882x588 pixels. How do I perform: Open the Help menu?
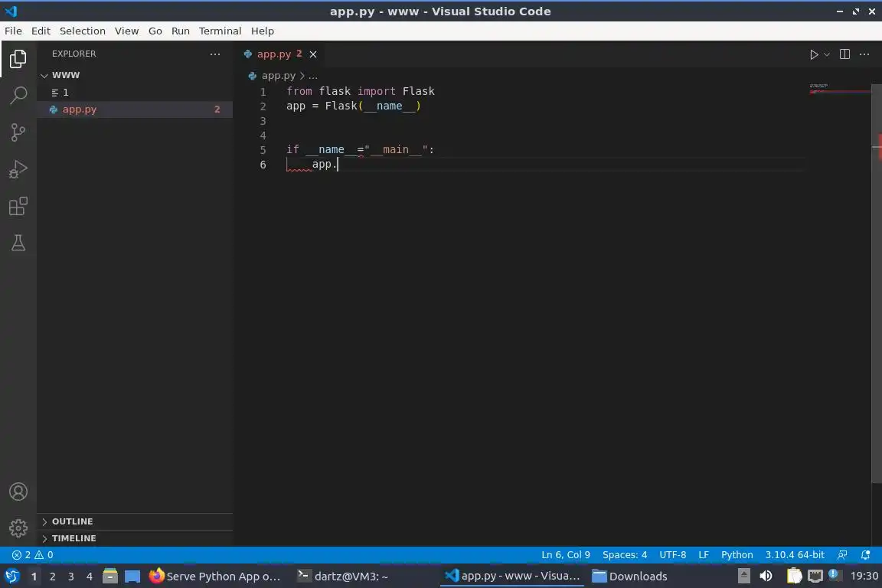[x=262, y=31]
